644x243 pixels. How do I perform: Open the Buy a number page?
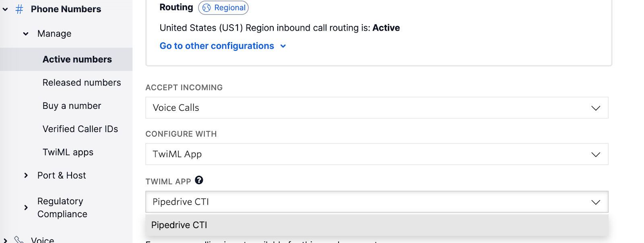click(72, 106)
